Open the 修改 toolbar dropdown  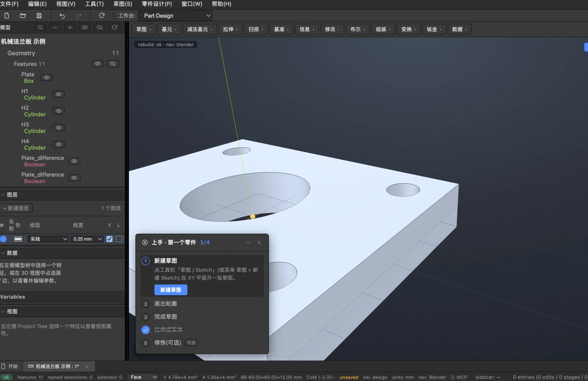pyautogui.click(x=332, y=29)
